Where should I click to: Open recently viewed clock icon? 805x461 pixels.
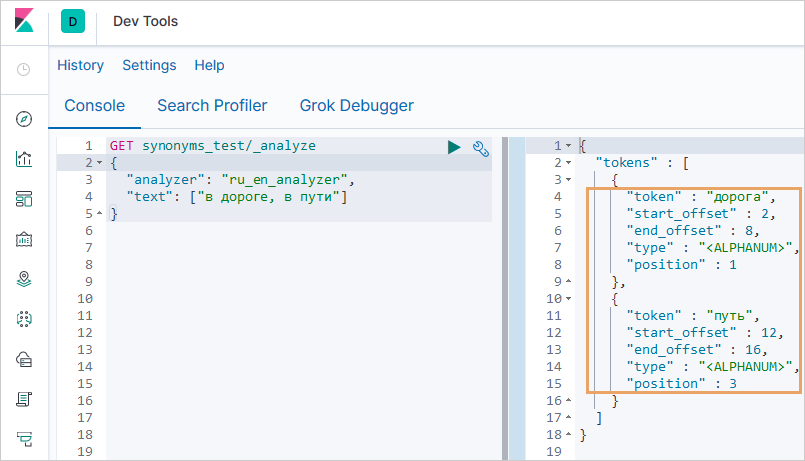click(x=24, y=69)
